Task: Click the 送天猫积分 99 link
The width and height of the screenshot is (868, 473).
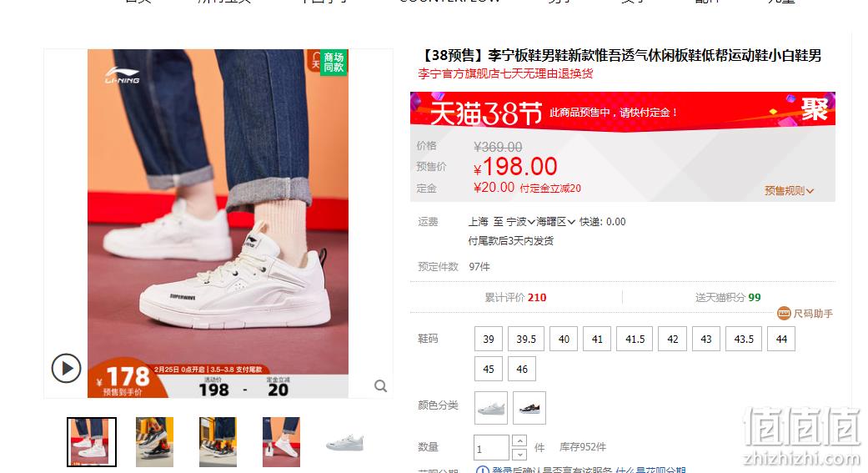Action: [x=728, y=298]
